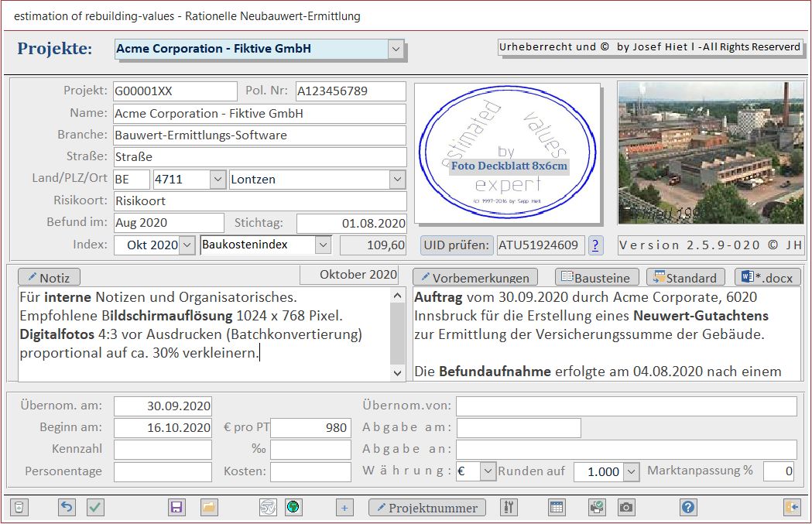Open the Runden auf dropdown

coord(631,471)
